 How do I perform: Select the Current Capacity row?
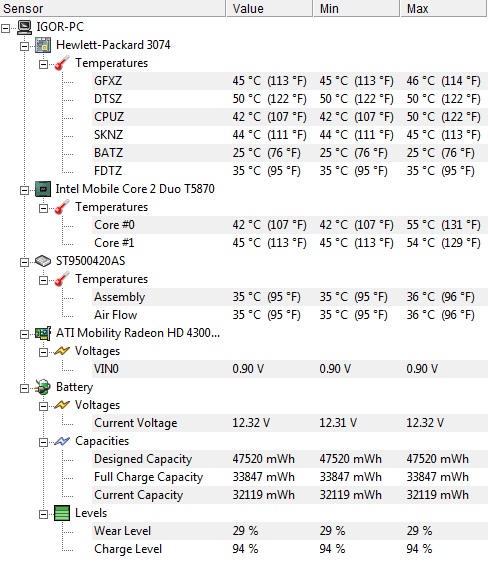[290, 495]
